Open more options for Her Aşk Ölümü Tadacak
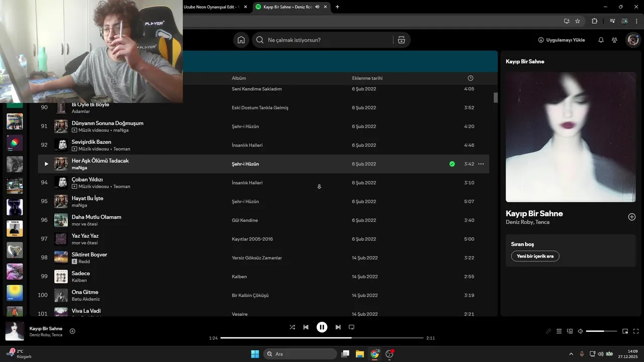This screenshot has height=362, width=644. [481, 164]
